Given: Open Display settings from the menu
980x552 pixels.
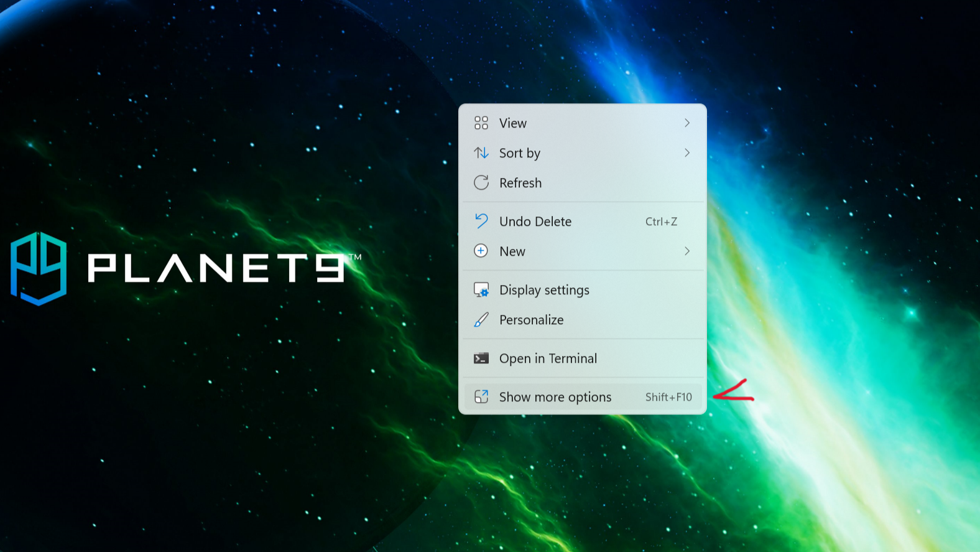Looking at the screenshot, I should click(x=583, y=290).
